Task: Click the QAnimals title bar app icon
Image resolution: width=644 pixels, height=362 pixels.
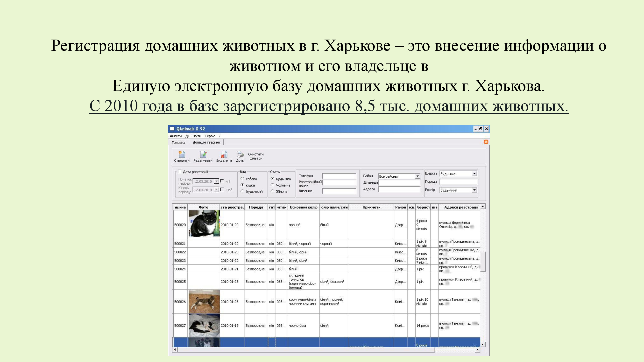Action: click(172, 129)
